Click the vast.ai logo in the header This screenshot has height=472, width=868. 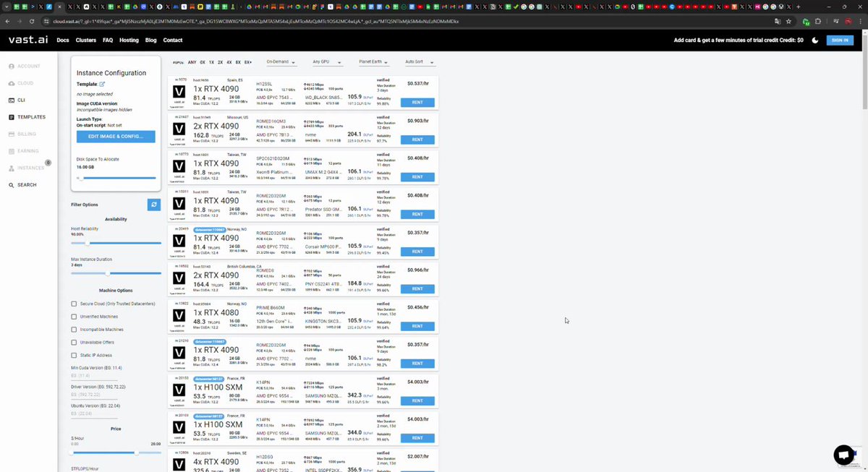coord(27,40)
